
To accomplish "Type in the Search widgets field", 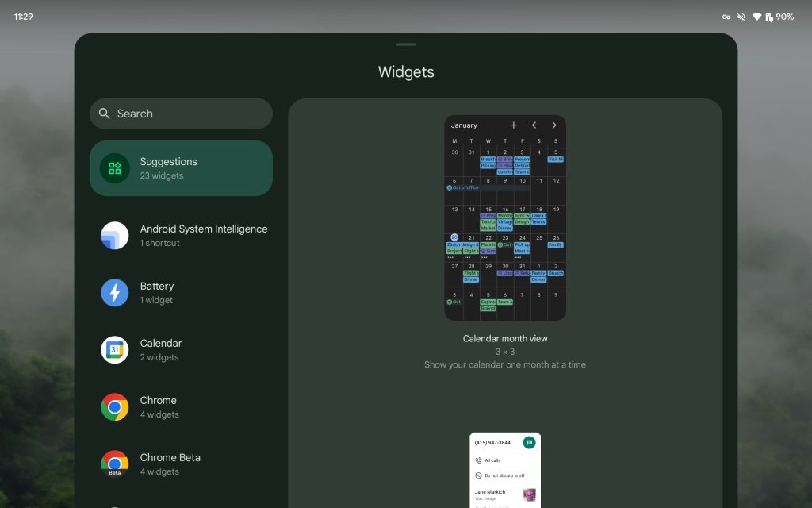I will [x=190, y=114].
